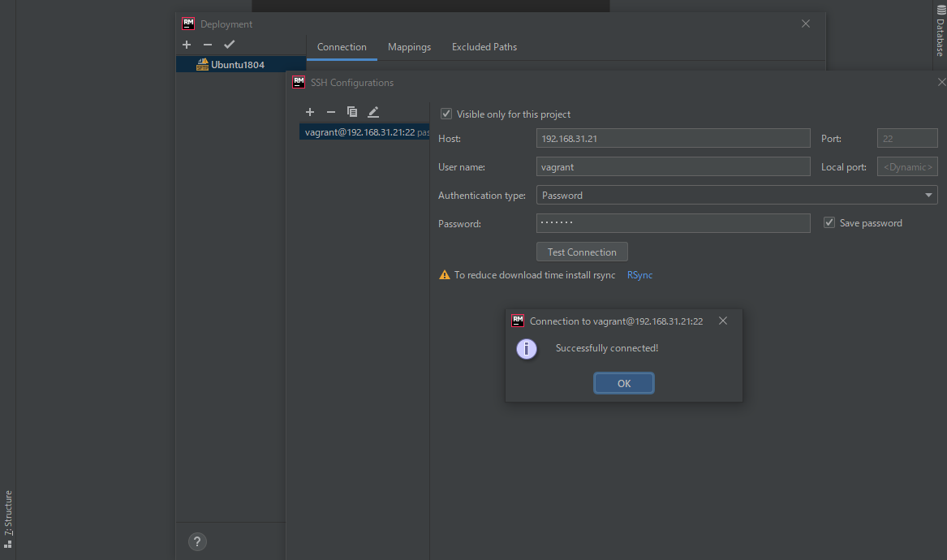Screen dimensions: 947x560
Task: Enable 'Visible only for this project'
Action: pyautogui.click(x=446, y=114)
